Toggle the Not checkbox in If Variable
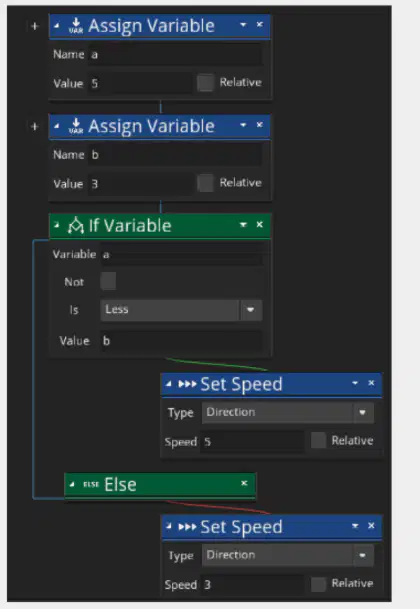Image resolution: width=420 pixels, height=609 pixels. pyautogui.click(x=108, y=281)
